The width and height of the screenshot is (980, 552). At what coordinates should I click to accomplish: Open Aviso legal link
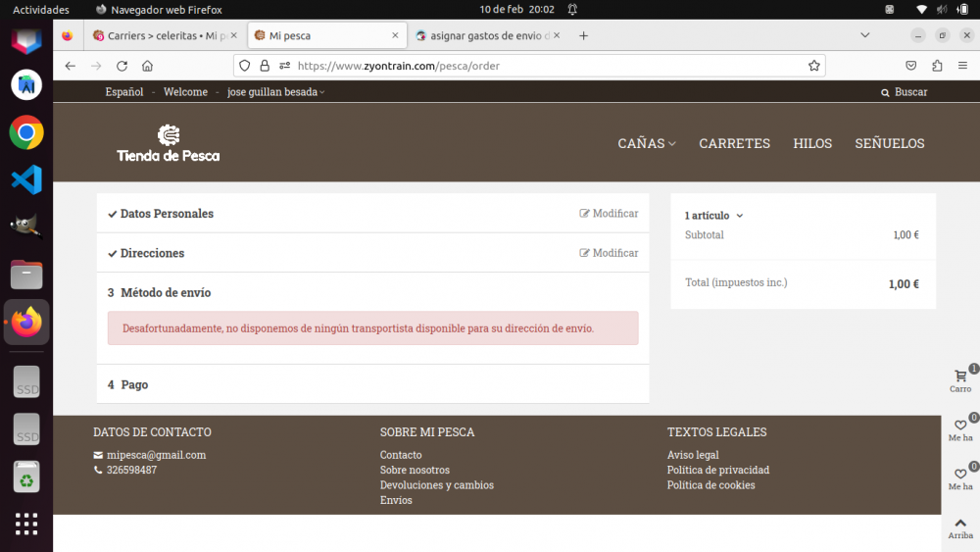click(x=693, y=455)
